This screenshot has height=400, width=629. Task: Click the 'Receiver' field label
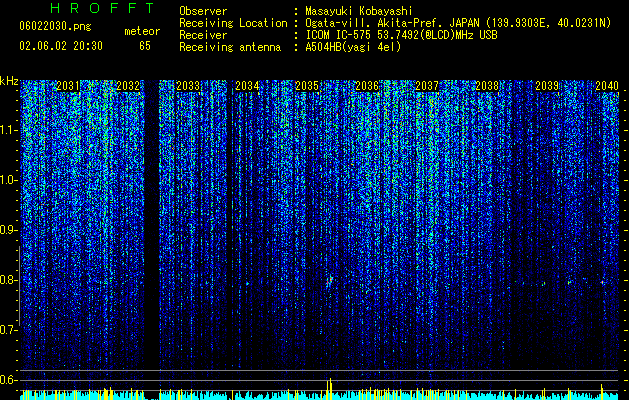point(203,35)
